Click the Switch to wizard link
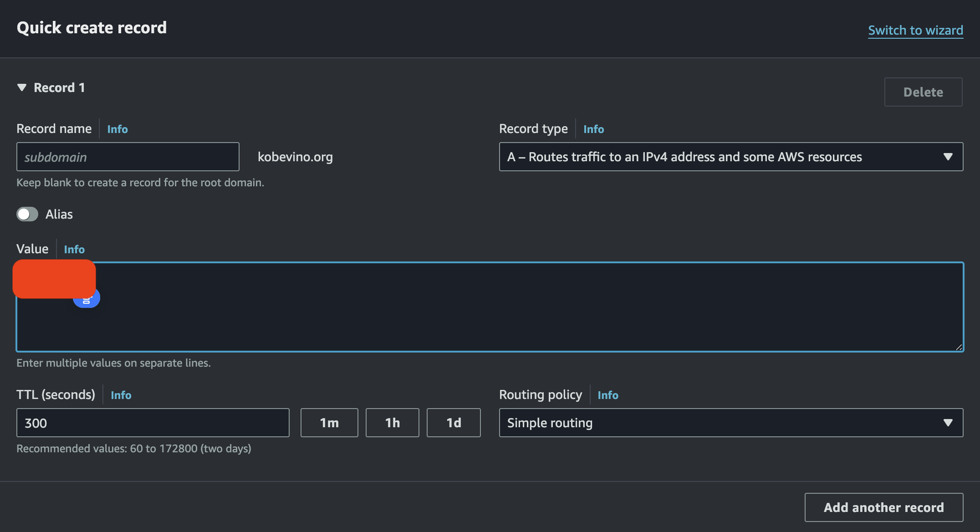This screenshot has height=532, width=980. tap(915, 30)
